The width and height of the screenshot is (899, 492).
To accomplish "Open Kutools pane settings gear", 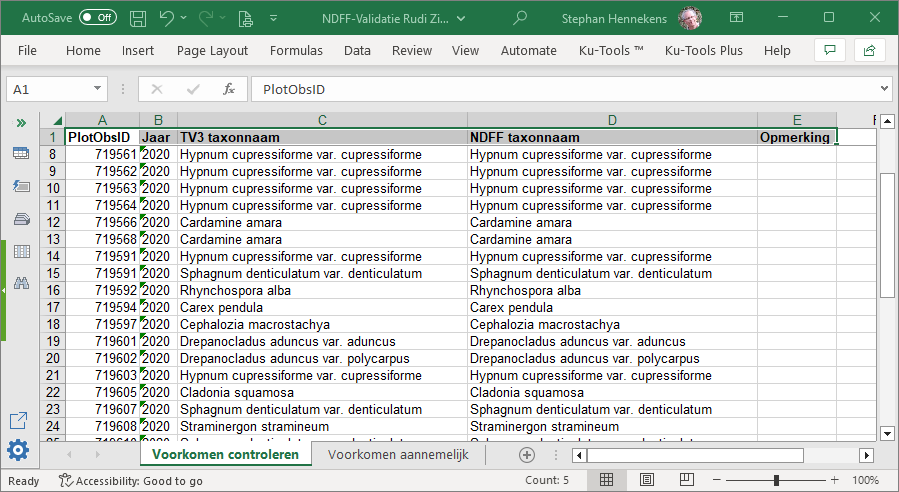I will coord(19,451).
